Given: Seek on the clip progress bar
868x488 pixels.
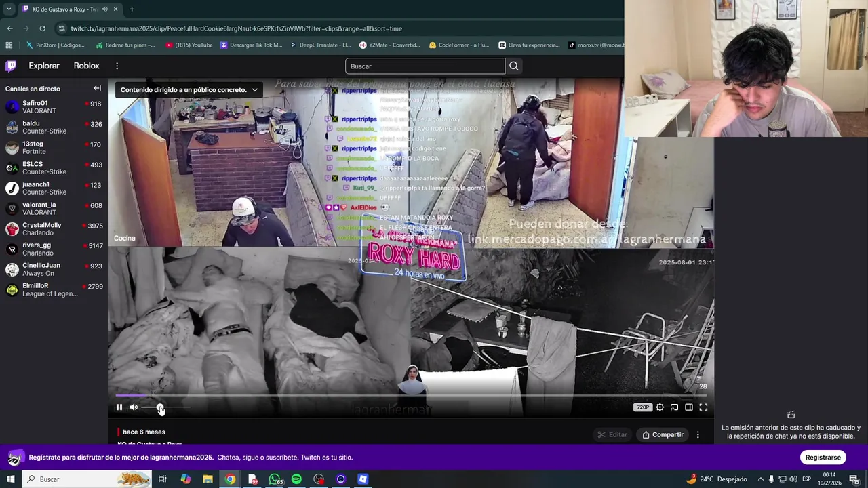Looking at the screenshot, I should (411, 395).
